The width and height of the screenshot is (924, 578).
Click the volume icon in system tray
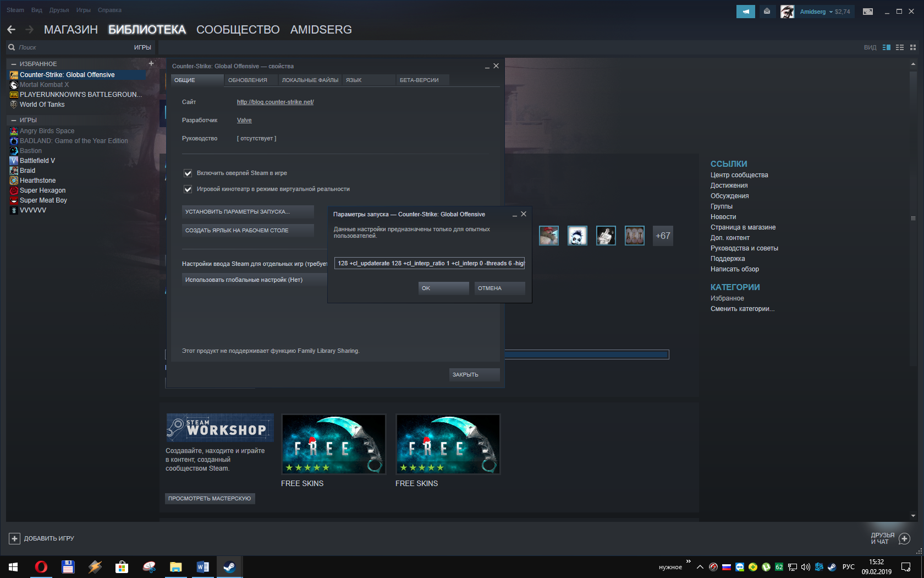coord(806,567)
